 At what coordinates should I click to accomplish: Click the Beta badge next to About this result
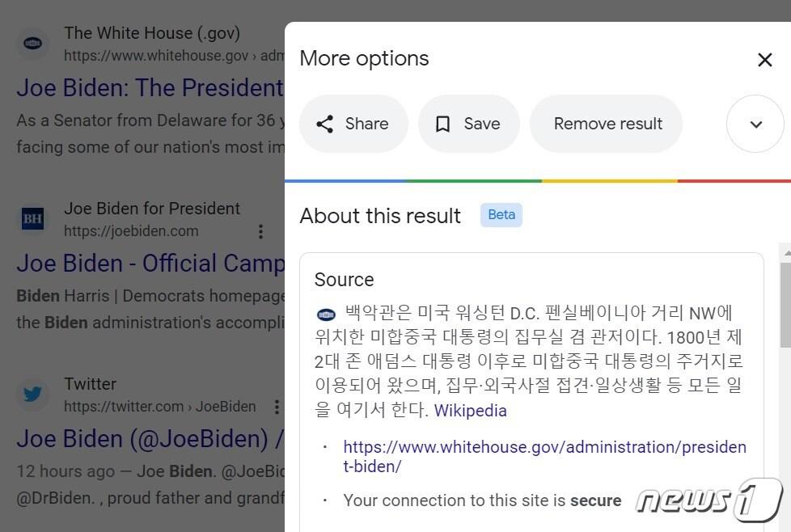click(x=501, y=214)
